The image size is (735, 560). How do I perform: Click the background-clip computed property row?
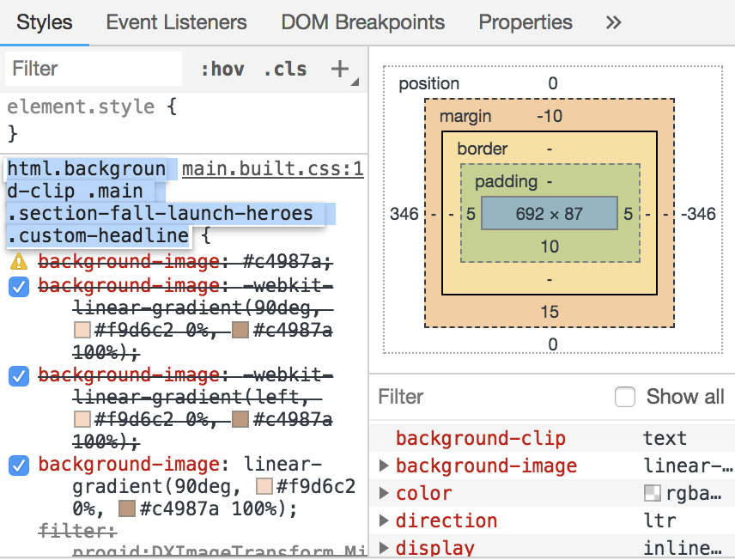pyautogui.click(x=552, y=438)
